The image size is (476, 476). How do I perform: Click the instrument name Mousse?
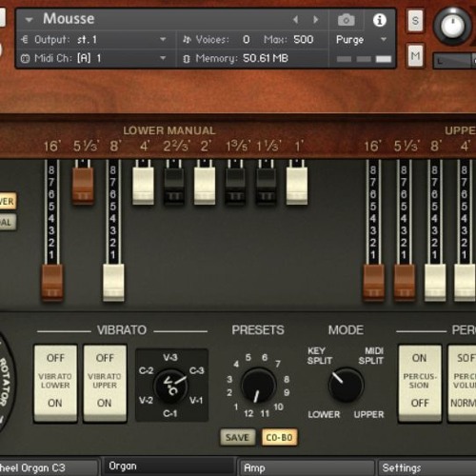tap(69, 19)
